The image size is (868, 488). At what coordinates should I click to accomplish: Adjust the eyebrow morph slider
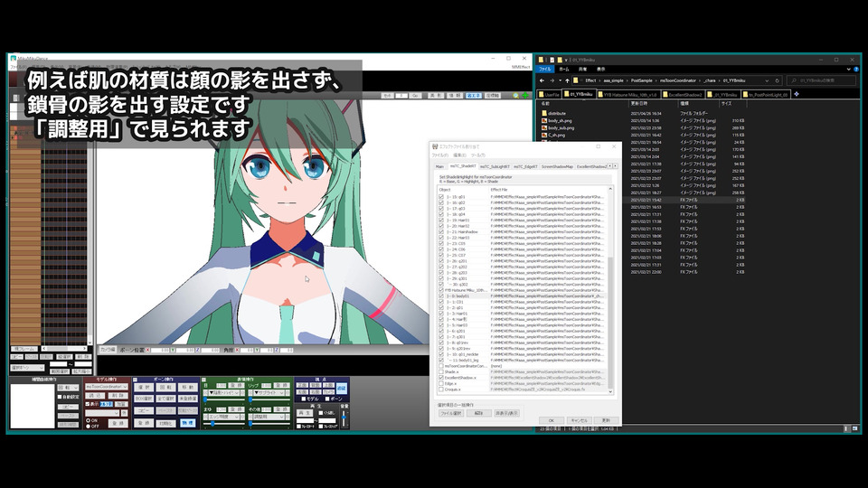tap(224, 424)
